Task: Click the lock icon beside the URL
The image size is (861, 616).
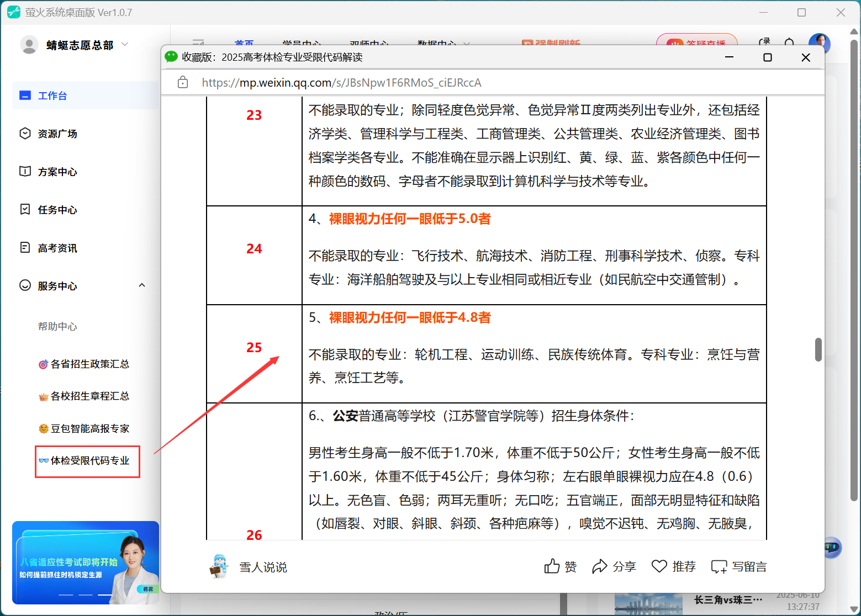Action: pos(182,82)
